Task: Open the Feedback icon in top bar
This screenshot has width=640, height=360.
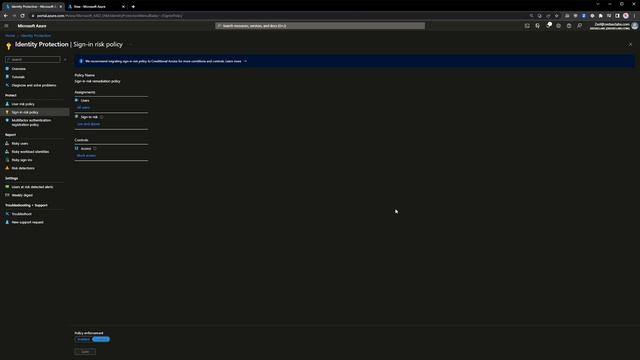Action: pyautogui.click(x=580, y=26)
